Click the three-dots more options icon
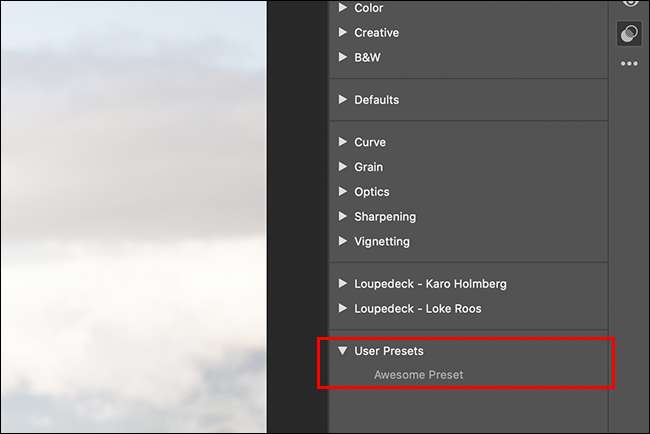The height and width of the screenshot is (434, 650). tap(629, 64)
